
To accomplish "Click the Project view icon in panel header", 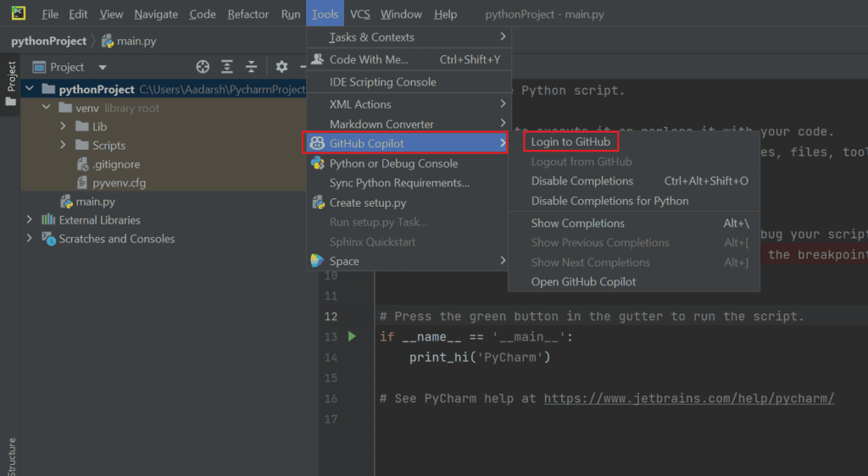I will pyautogui.click(x=39, y=68).
